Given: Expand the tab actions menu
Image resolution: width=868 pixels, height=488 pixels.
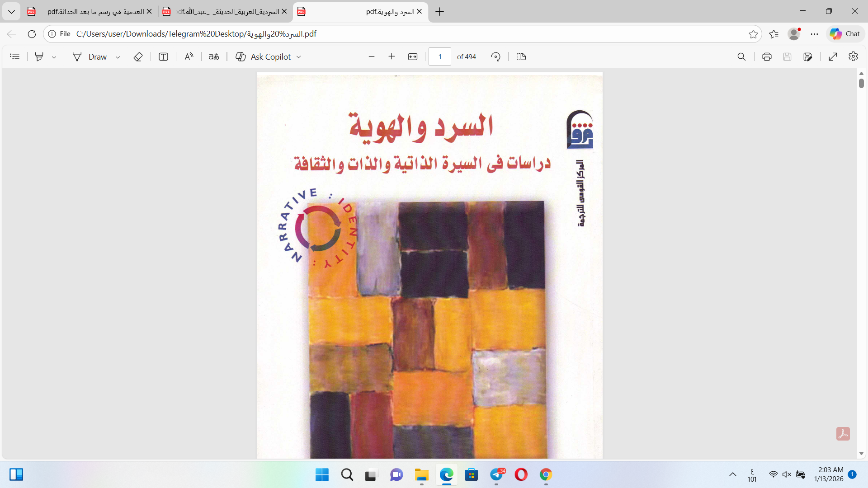Looking at the screenshot, I should click(x=11, y=11).
